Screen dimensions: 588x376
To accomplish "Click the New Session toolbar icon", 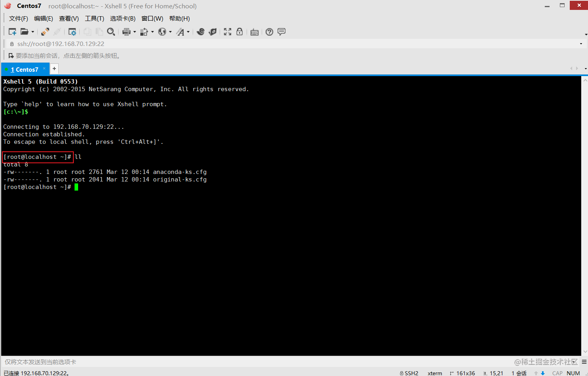I will click(12, 32).
